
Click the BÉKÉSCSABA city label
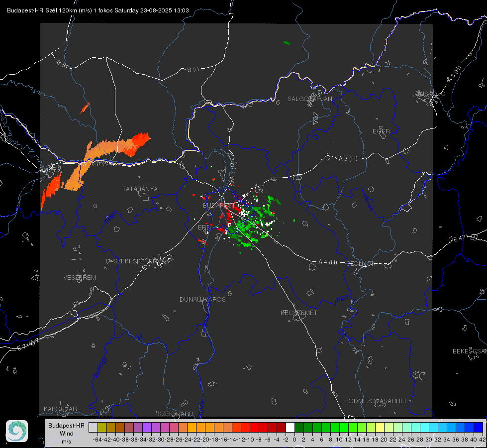[470, 351]
